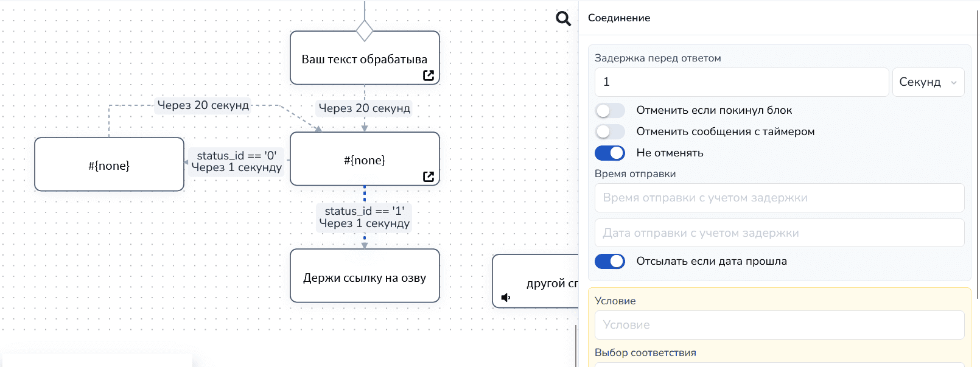Open the 'Секунд' time unit dropdown
The width and height of the screenshot is (980, 367).
pos(928,82)
